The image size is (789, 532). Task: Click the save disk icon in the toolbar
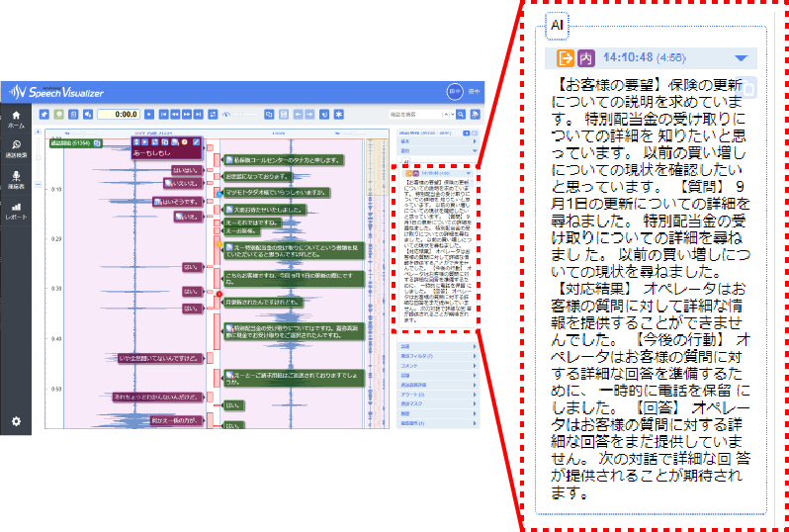coord(284,115)
